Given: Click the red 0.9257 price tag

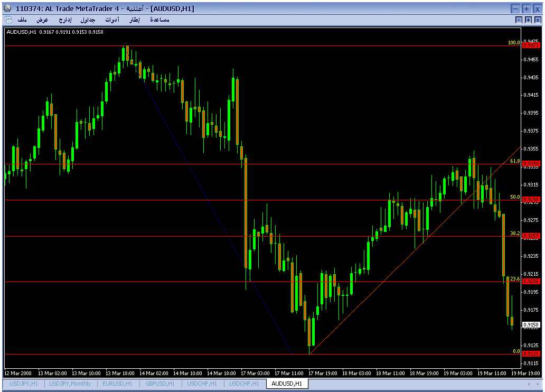Looking at the screenshot, I should (x=531, y=236).
